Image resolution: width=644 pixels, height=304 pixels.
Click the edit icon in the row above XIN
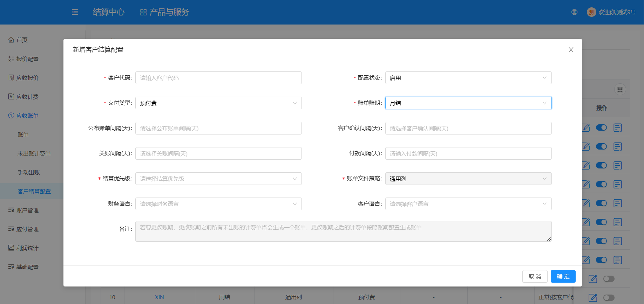[593, 279]
